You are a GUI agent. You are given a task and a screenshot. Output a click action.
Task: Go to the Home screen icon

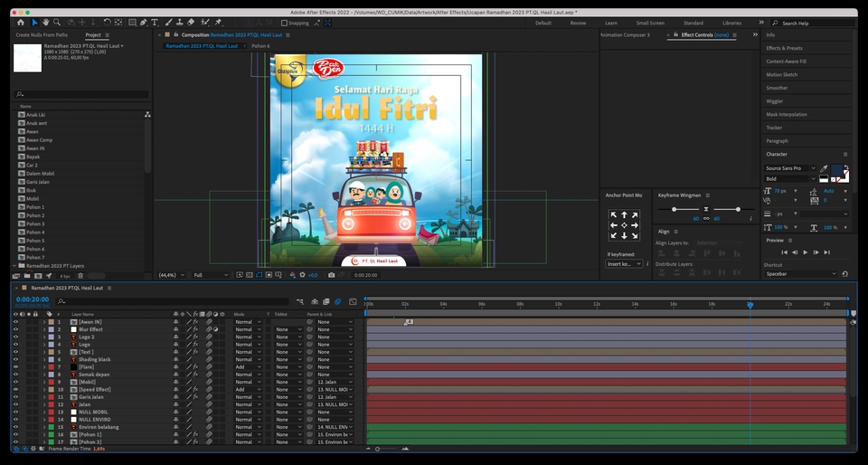click(21, 23)
